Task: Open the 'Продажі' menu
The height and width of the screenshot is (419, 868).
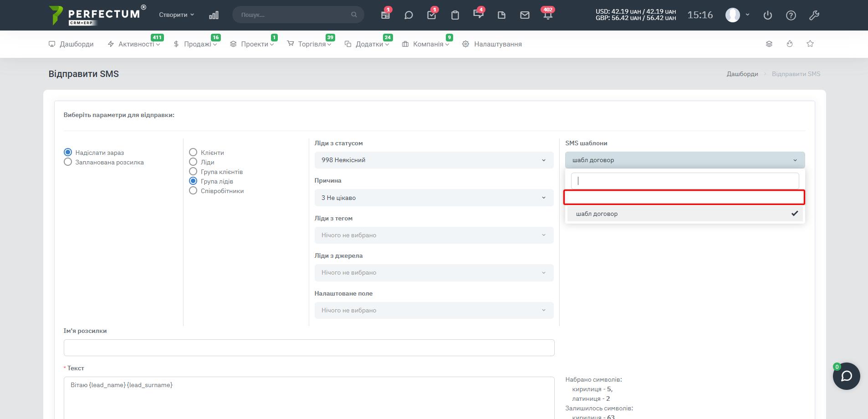Action: click(197, 44)
